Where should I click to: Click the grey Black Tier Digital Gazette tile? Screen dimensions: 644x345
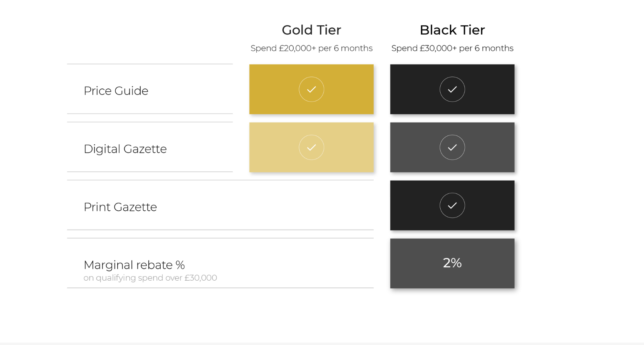[x=452, y=147]
